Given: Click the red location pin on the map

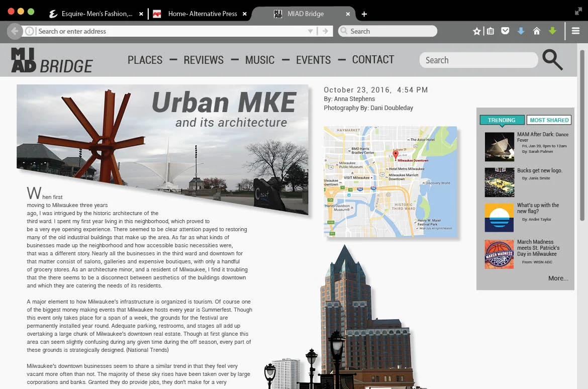Looking at the screenshot, I should pos(395,155).
